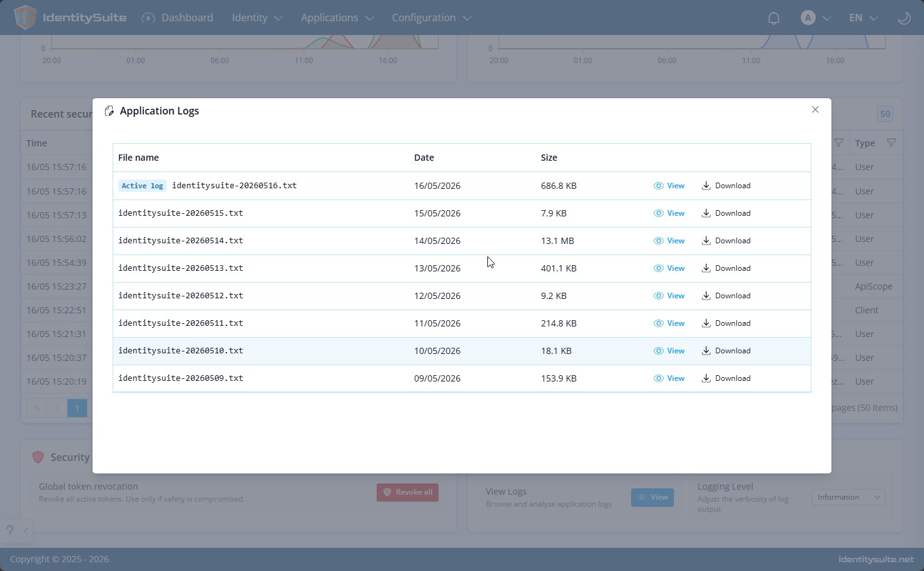Expand the Identity menu

click(257, 18)
